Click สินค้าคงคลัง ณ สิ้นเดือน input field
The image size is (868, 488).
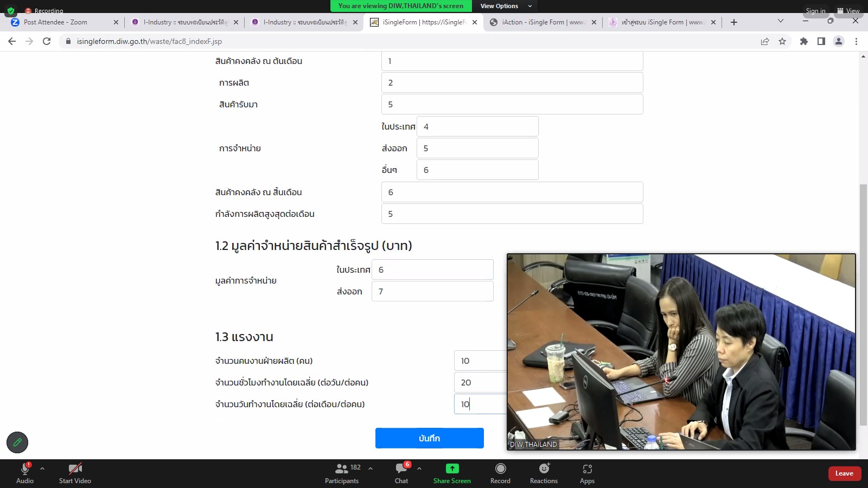point(512,192)
